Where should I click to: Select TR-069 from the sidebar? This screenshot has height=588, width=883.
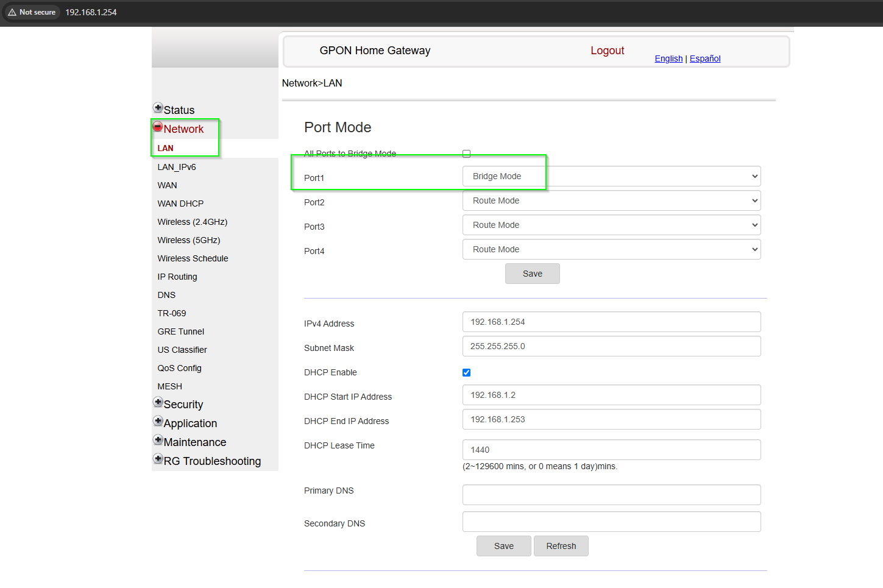172,313
